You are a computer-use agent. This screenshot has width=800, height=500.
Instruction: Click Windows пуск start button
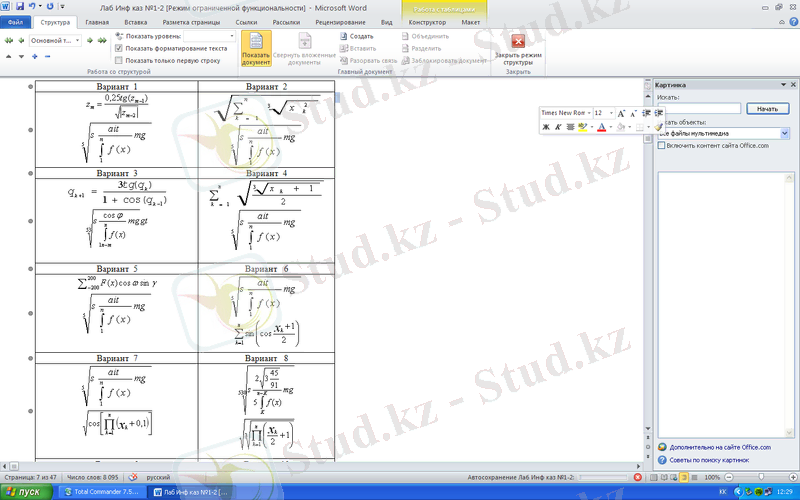(x=26, y=492)
